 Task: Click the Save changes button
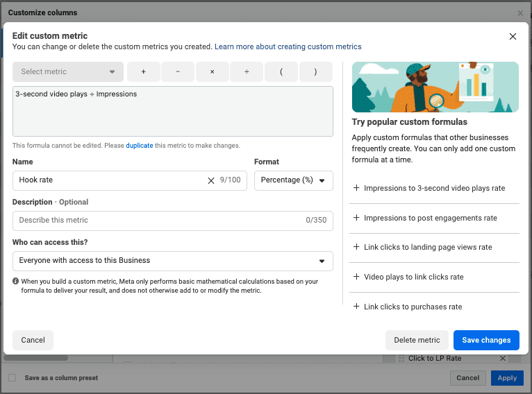point(486,340)
